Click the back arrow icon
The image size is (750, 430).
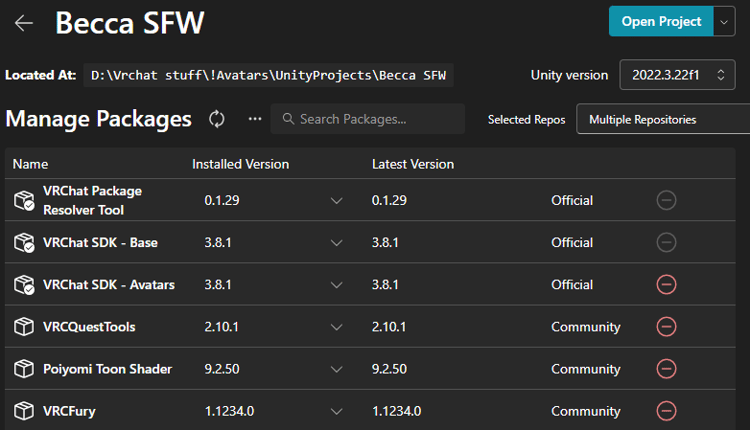click(x=24, y=23)
